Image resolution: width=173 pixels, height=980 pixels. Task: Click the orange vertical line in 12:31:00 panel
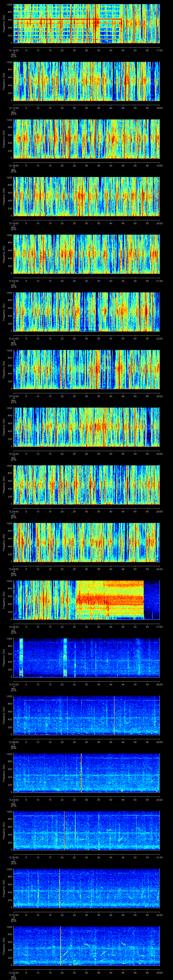pyautogui.click(x=59, y=888)
